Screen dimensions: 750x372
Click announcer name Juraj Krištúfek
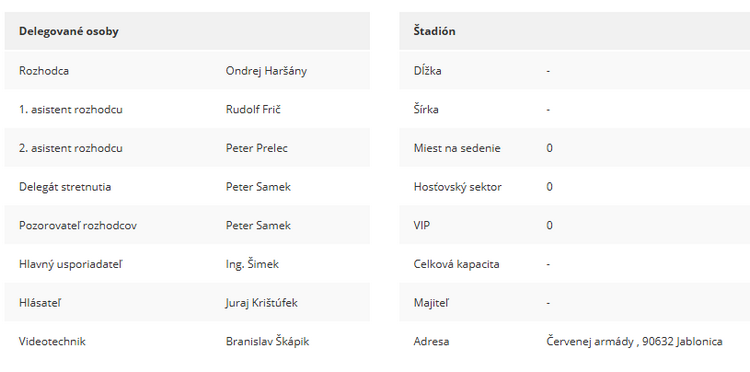(x=262, y=303)
